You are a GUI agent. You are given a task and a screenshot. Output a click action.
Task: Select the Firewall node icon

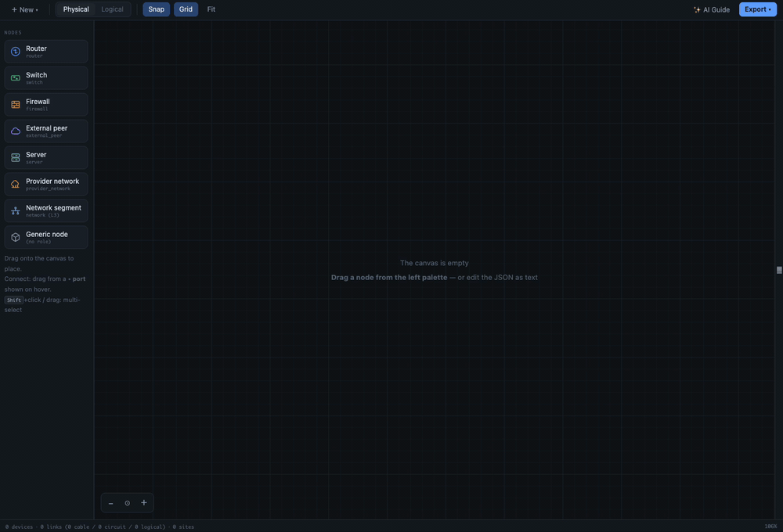point(16,104)
